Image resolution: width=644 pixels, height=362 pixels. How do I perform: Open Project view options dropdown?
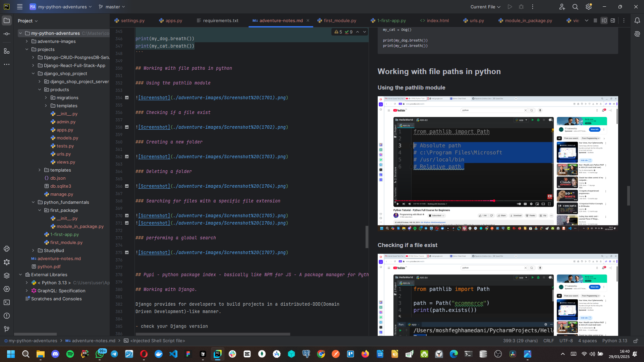(28, 21)
